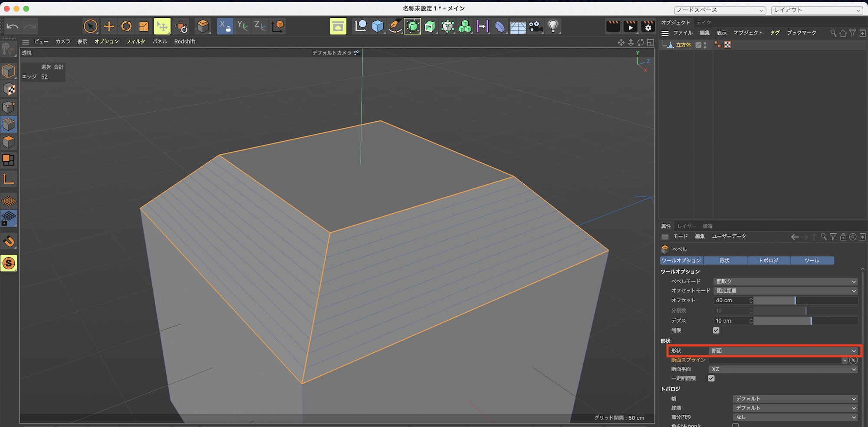
Task: Open Render Settings clapperboard with gear
Action: click(648, 26)
